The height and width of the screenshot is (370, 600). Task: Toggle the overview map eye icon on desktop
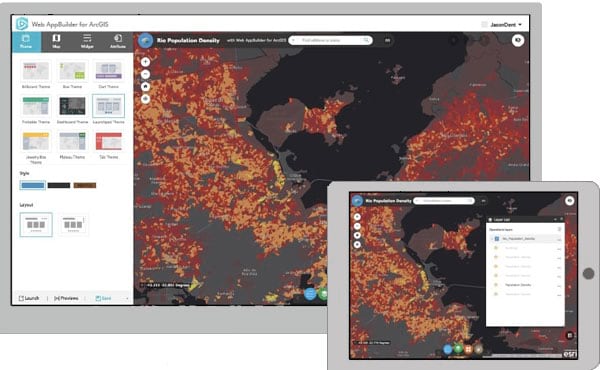click(x=518, y=40)
